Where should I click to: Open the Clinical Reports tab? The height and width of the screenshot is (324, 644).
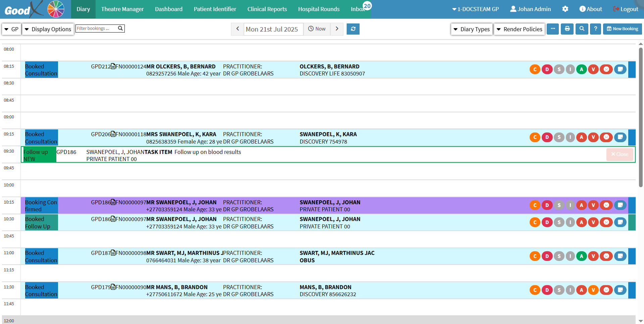pyautogui.click(x=267, y=9)
